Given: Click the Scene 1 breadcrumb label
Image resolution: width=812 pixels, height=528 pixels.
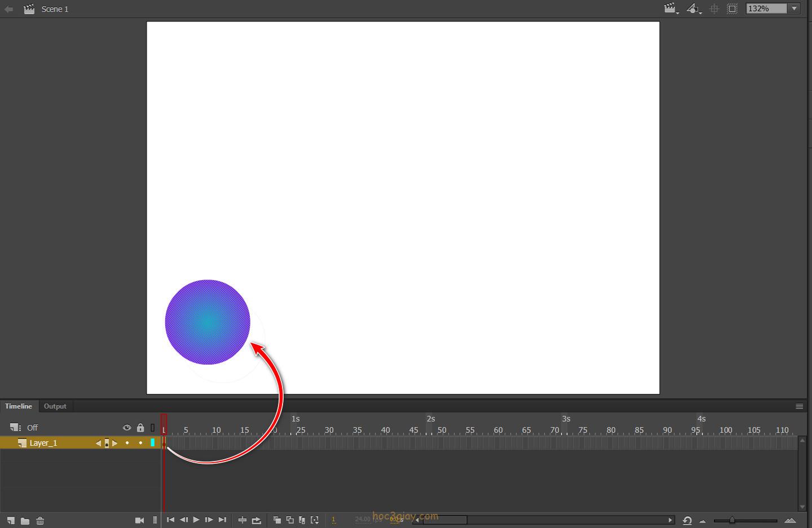Looking at the screenshot, I should [x=55, y=9].
